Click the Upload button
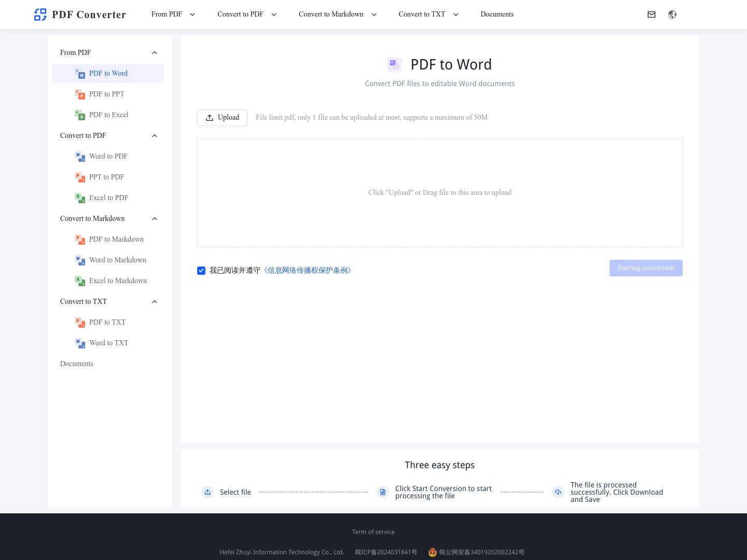Image resolution: width=747 pixels, height=560 pixels. click(x=222, y=118)
